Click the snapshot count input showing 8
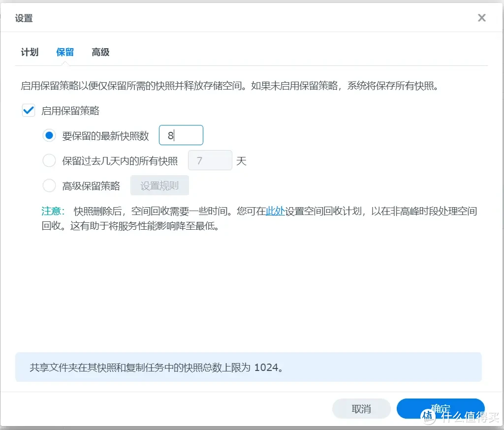Viewport: 504px width, 430px height. point(181,135)
